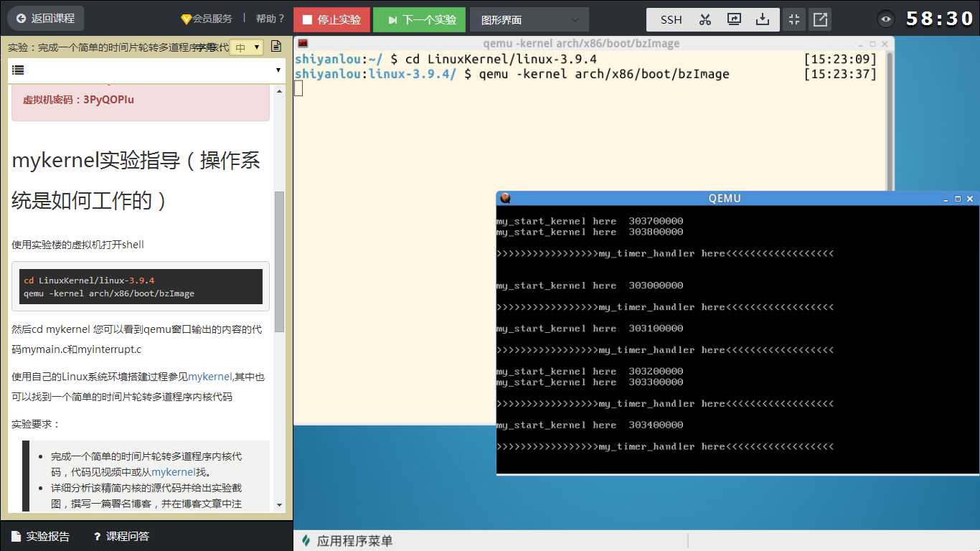The height and width of the screenshot is (551, 980).
Task: Click the question mark icon in 课程问答
Action: (97, 536)
